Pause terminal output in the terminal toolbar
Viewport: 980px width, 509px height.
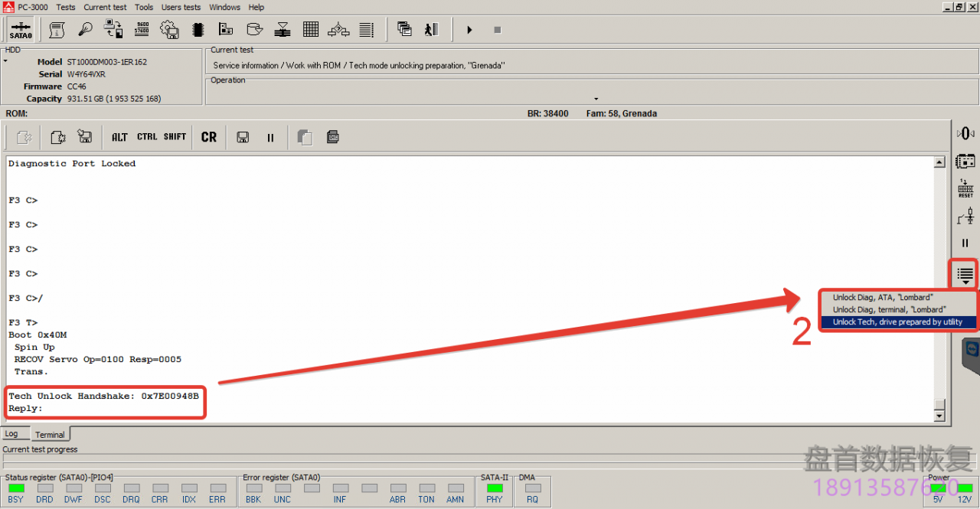(x=270, y=138)
